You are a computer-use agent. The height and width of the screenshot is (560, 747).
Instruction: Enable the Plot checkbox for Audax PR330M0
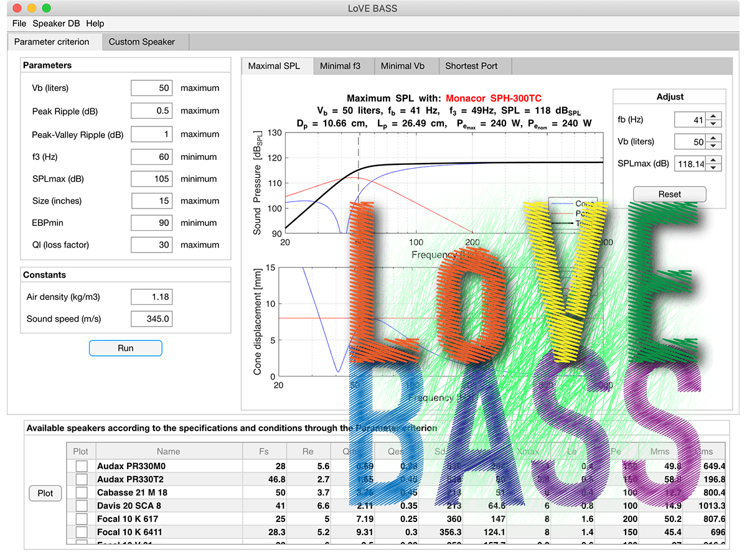pyautogui.click(x=81, y=465)
